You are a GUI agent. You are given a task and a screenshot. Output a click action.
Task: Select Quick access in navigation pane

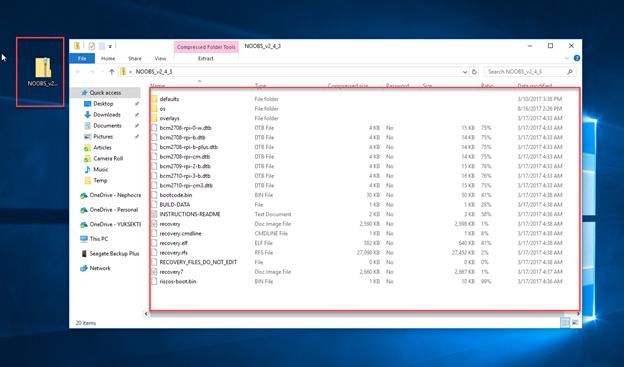tap(105, 93)
